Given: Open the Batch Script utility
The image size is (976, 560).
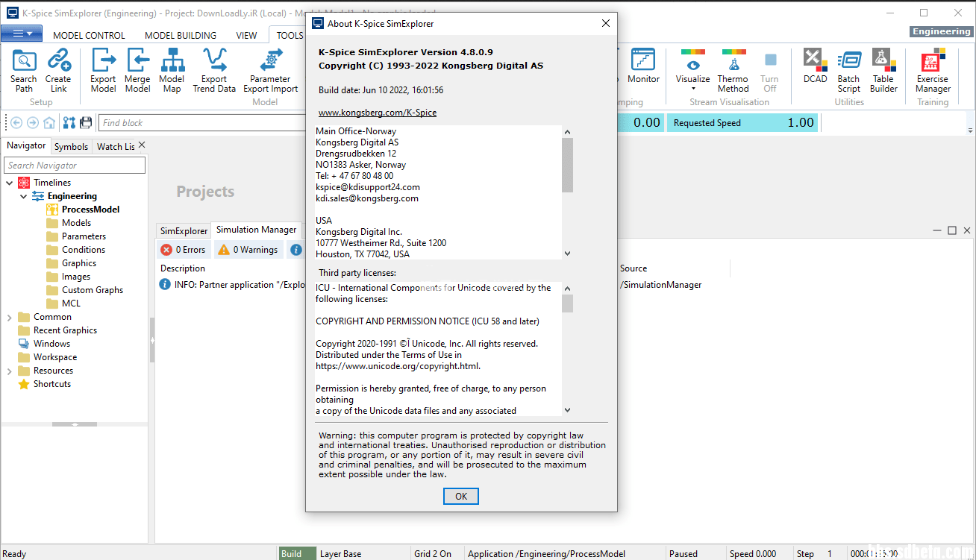Looking at the screenshot, I should [x=848, y=70].
